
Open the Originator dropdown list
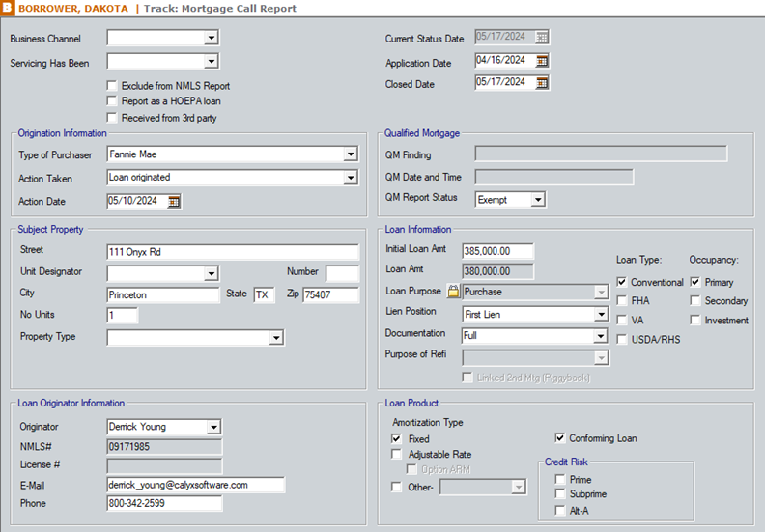[x=213, y=427]
